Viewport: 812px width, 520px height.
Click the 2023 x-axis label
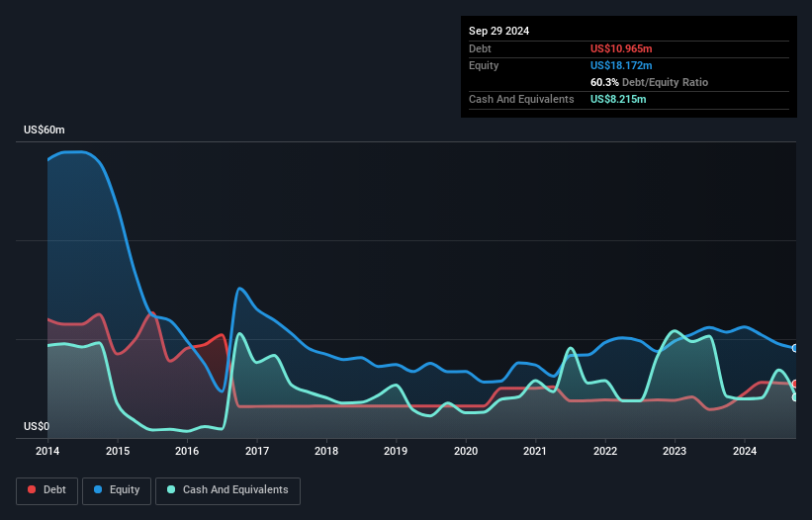pyautogui.click(x=675, y=451)
